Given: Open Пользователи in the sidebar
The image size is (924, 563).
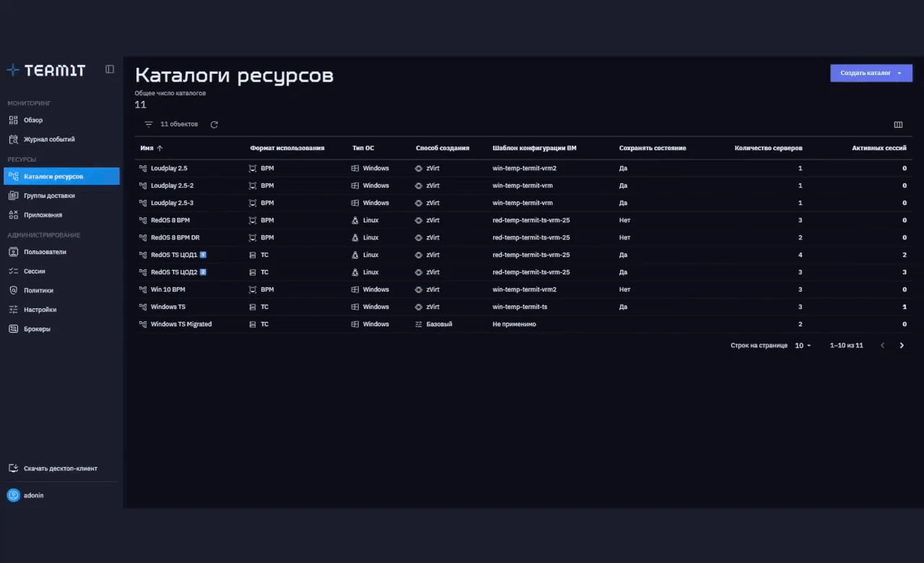Looking at the screenshot, I should [61, 252].
